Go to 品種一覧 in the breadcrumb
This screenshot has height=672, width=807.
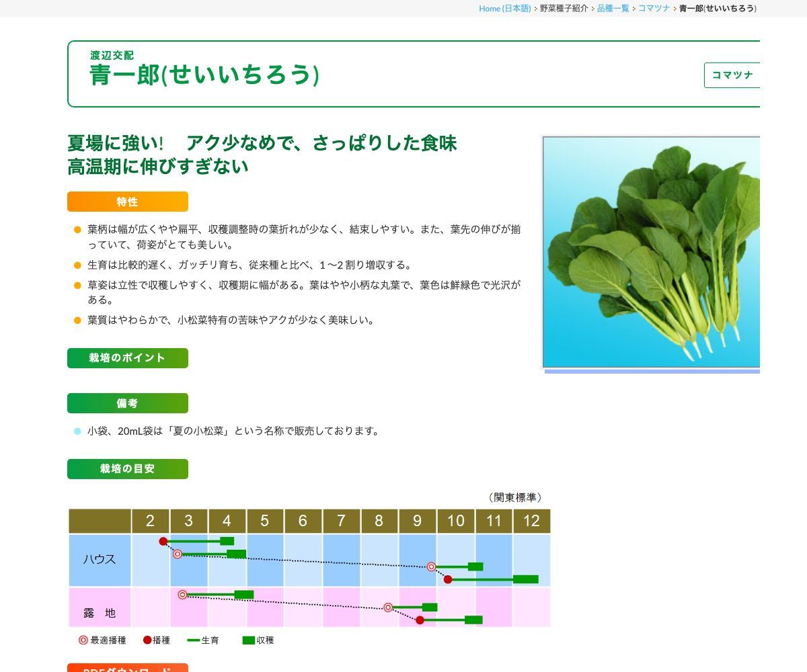(613, 8)
